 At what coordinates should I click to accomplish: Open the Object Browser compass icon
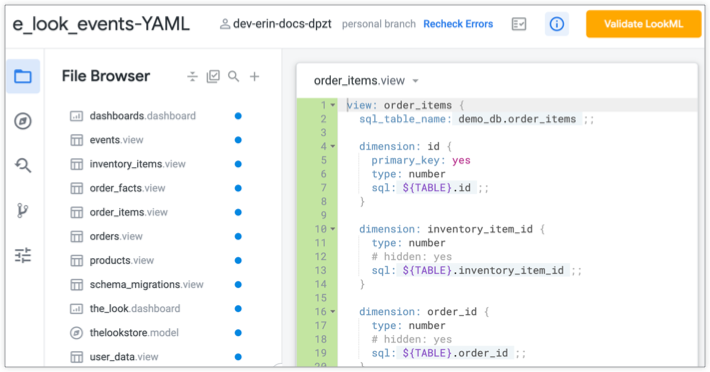click(x=23, y=121)
